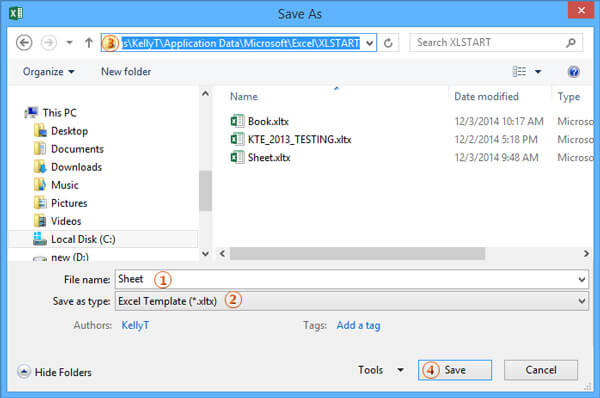
Task: Click the horizontal scrollbar thumb
Action: 357,253
